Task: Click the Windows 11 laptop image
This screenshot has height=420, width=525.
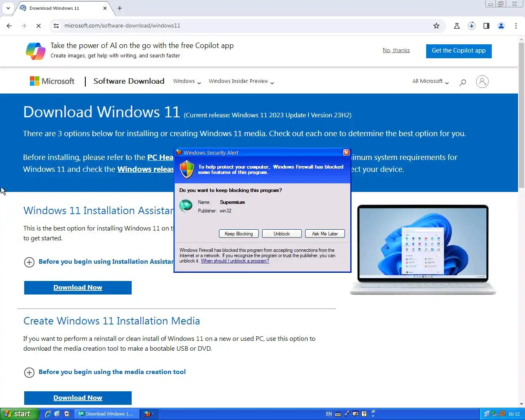Action: (x=423, y=250)
